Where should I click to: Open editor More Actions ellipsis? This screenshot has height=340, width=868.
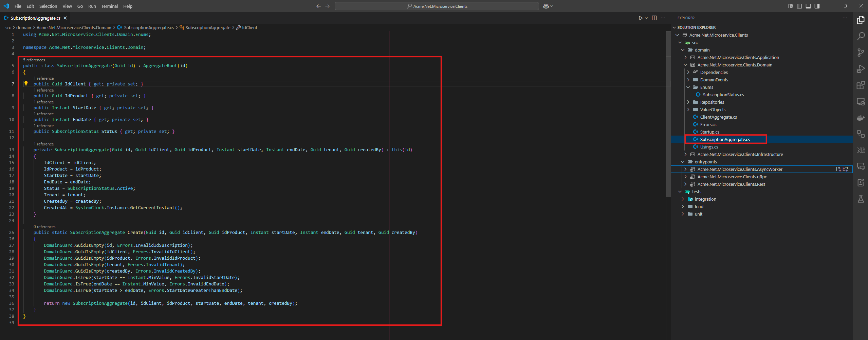[663, 18]
